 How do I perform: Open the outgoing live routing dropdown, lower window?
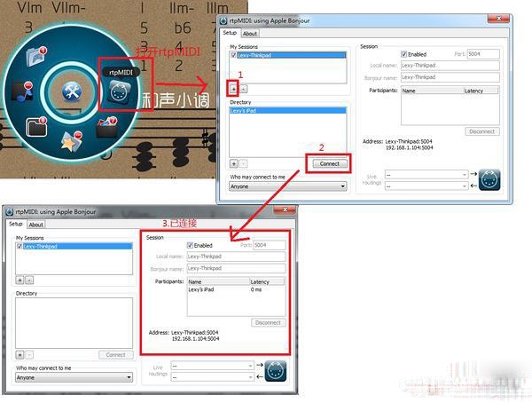pyautogui.click(x=213, y=366)
